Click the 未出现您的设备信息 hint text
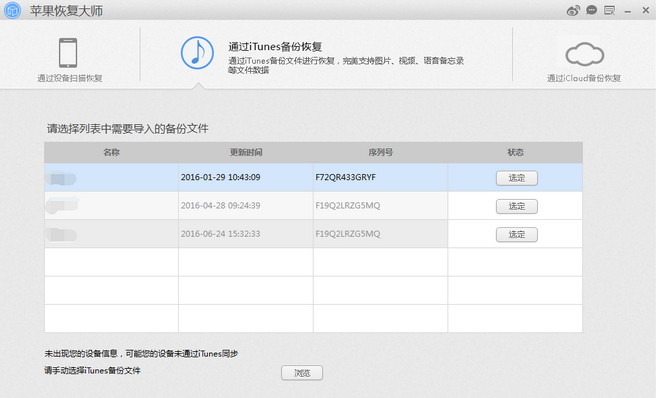Viewport: 656px width, 398px height. click(141, 354)
